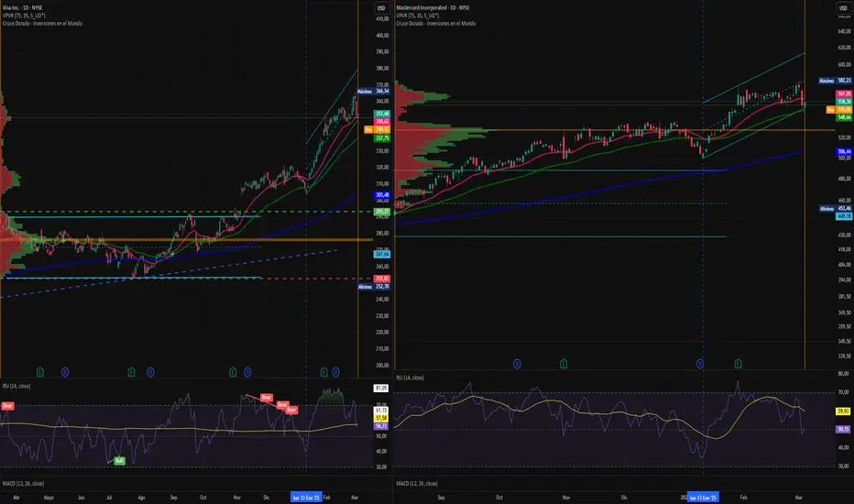Screen dimensions: 854x504
Task: Click Sep month label on Visa time axis
Action: [x=174, y=498]
